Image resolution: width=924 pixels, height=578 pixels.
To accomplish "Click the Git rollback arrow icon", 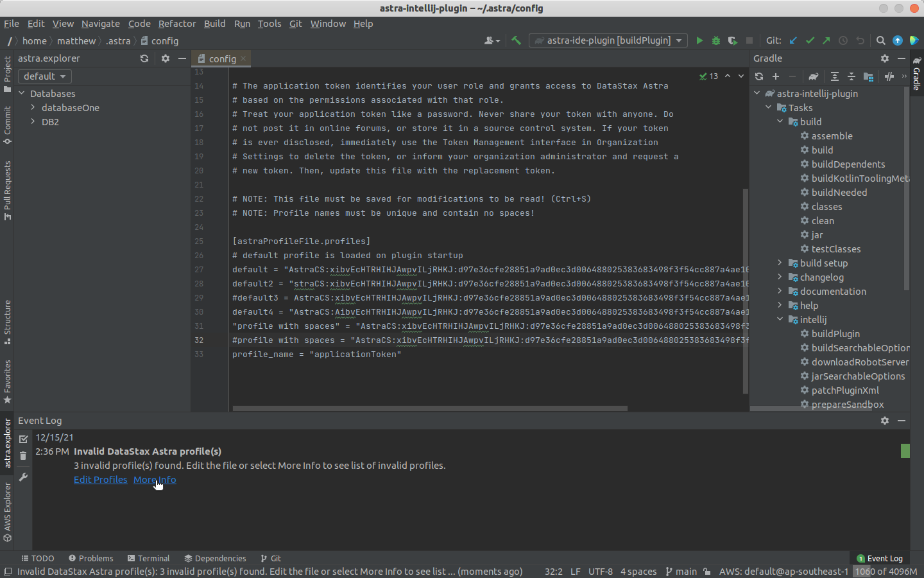I will (860, 40).
